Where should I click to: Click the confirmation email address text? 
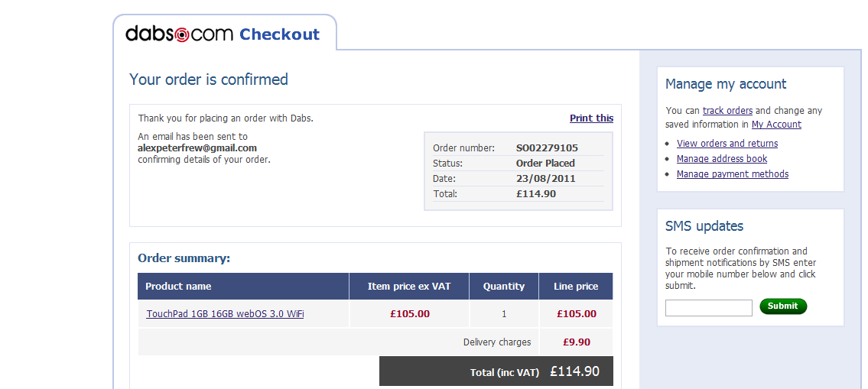(197, 148)
